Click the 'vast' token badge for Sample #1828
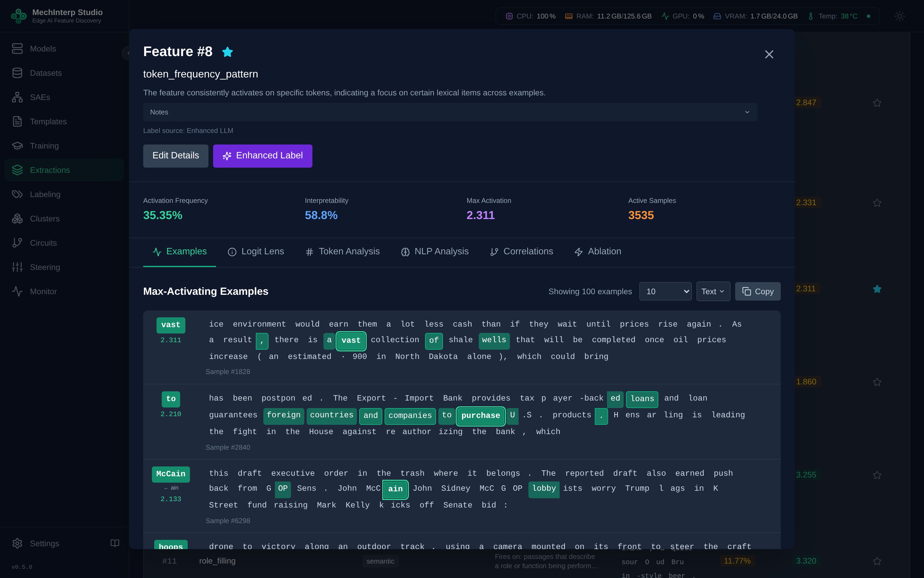This screenshot has height=578, width=924. (x=171, y=325)
